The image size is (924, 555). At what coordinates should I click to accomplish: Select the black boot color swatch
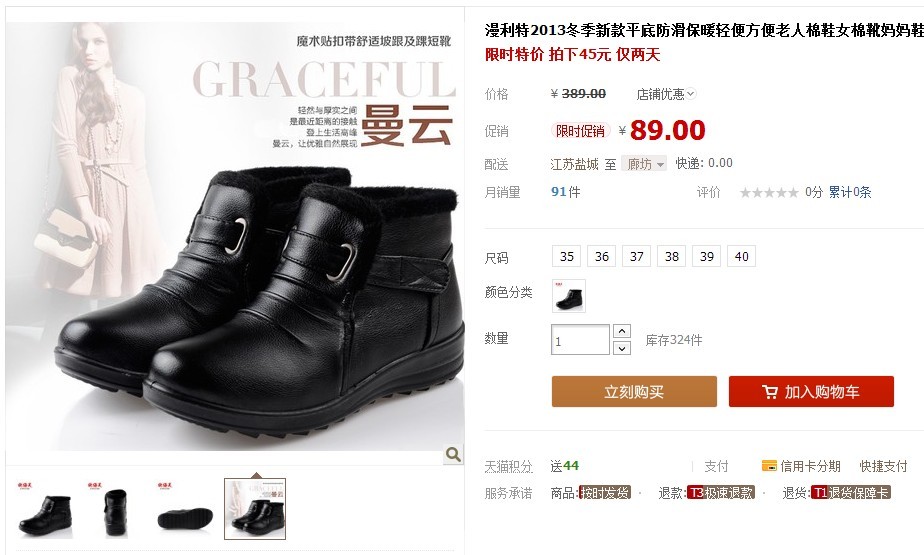point(569,296)
